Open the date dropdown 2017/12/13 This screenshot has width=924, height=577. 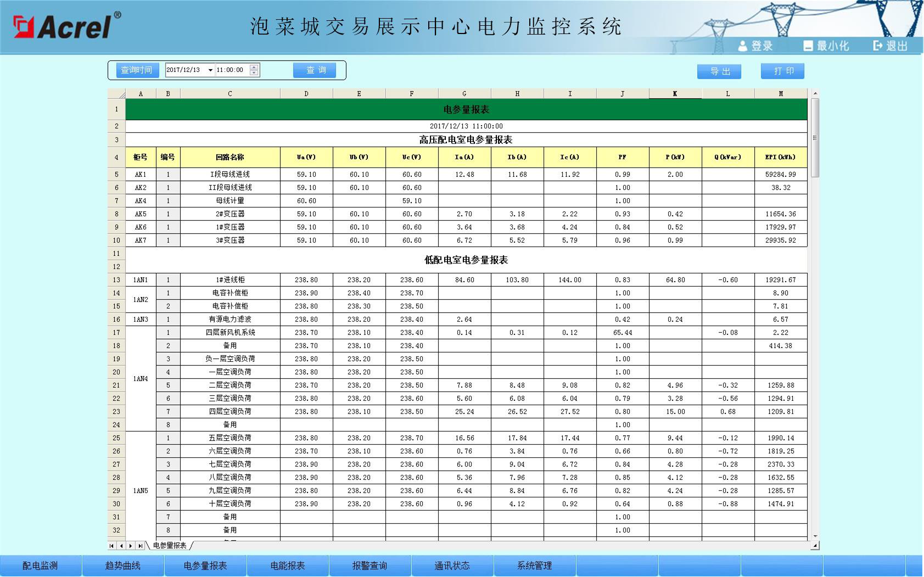tap(210, 70)
